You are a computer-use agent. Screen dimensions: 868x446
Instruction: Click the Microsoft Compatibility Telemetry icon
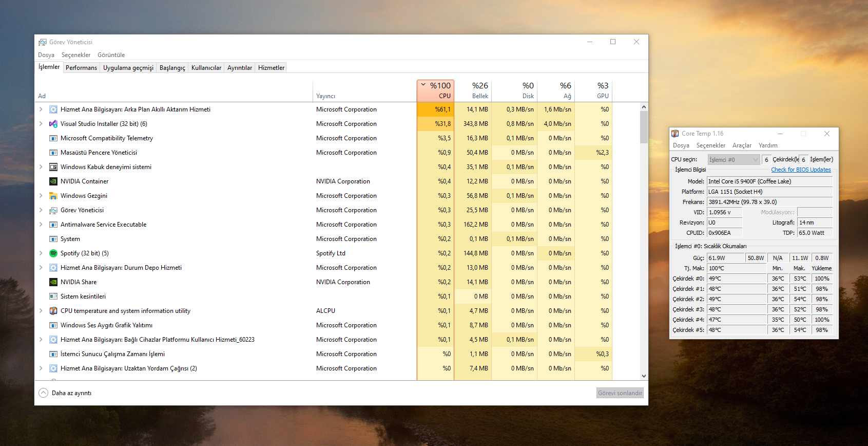(x=53, y=138)
